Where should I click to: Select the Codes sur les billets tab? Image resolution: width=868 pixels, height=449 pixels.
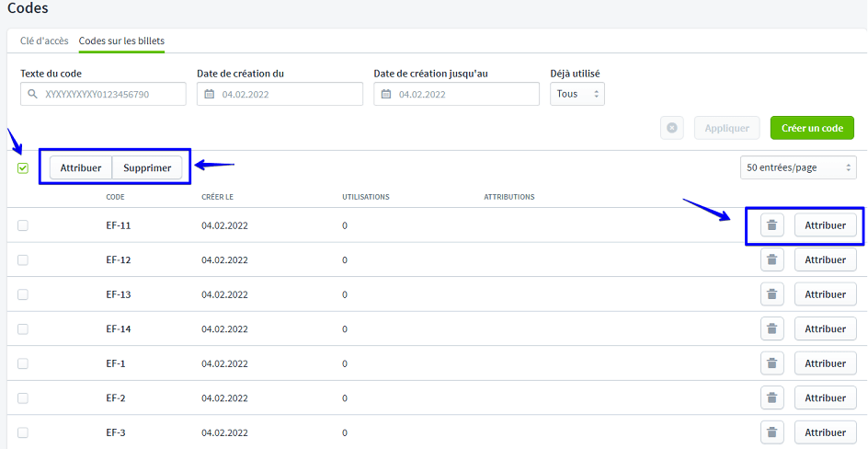pyautogui.click(x=121, y=41)
